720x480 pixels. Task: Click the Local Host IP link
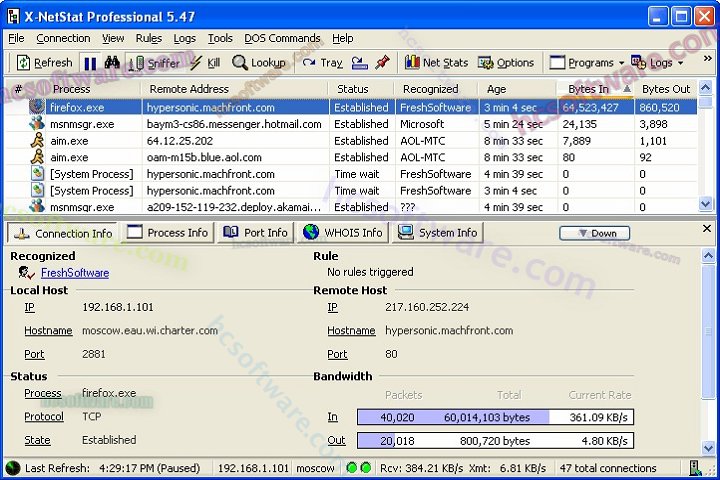[29, 307]
